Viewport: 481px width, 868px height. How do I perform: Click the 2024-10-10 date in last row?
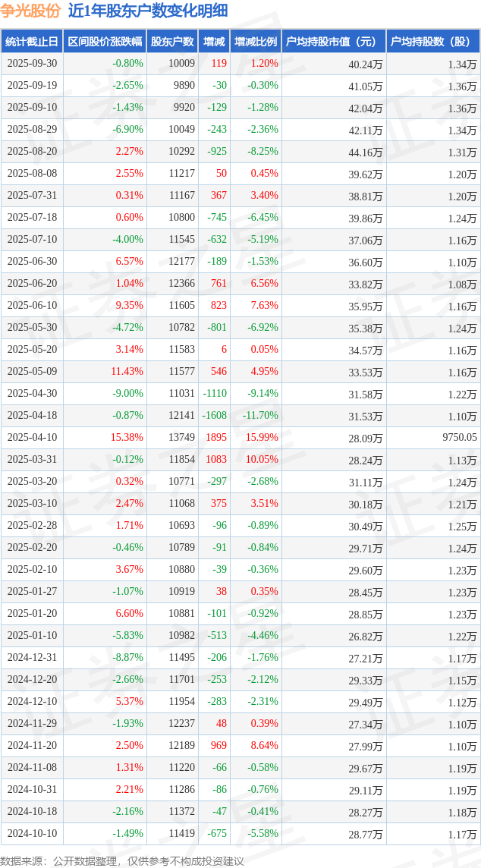point(32,834)
